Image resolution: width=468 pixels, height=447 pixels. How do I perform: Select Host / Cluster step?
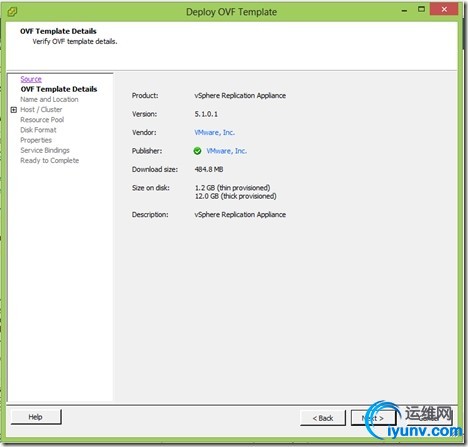click(41, 110)
